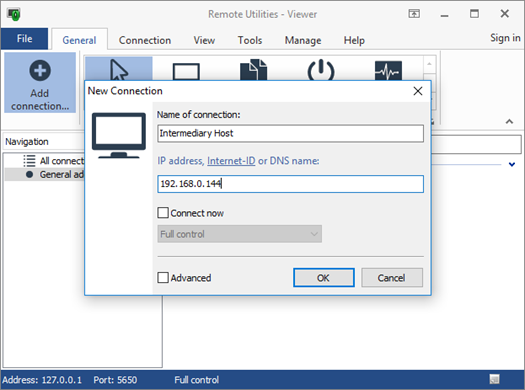Open the Help tab

click(x=354, y=40)
